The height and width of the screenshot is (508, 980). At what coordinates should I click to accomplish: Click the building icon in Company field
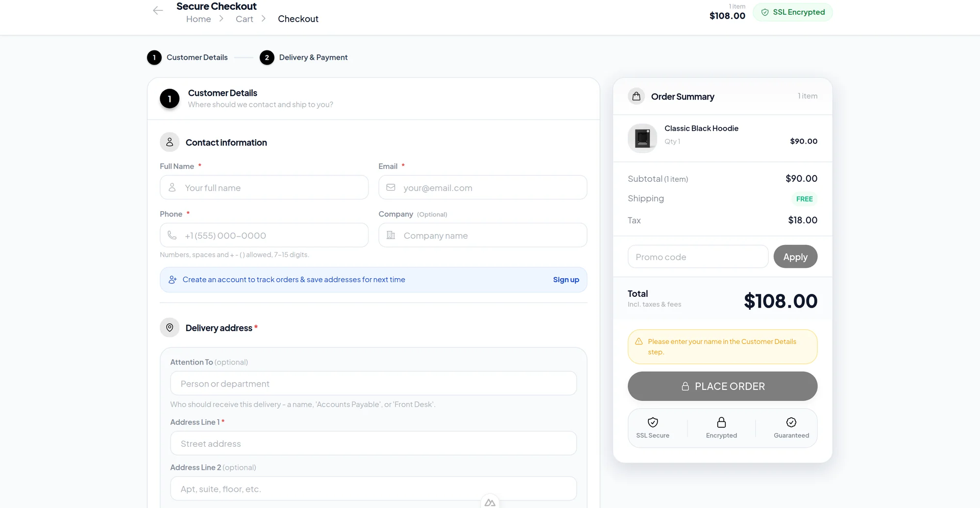point(391,235)
